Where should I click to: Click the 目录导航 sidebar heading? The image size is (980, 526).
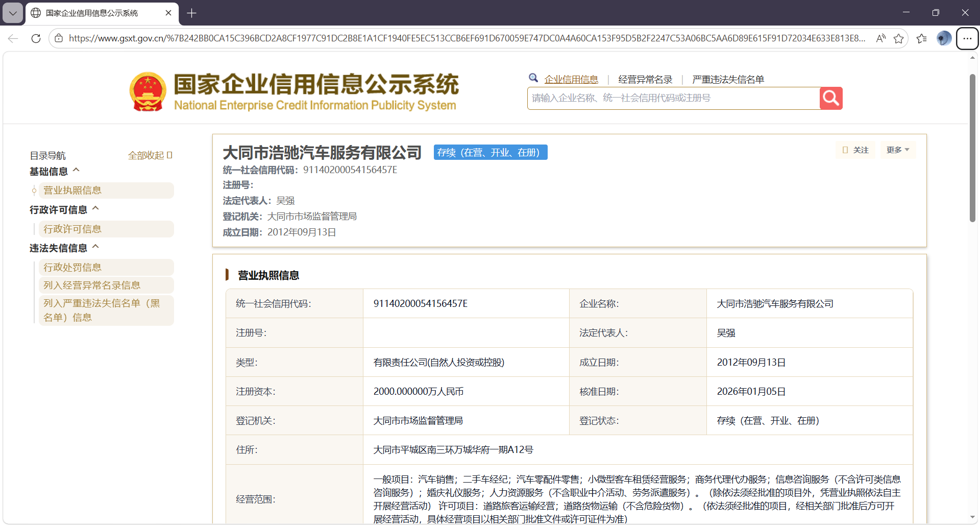[x=47, y=155]
